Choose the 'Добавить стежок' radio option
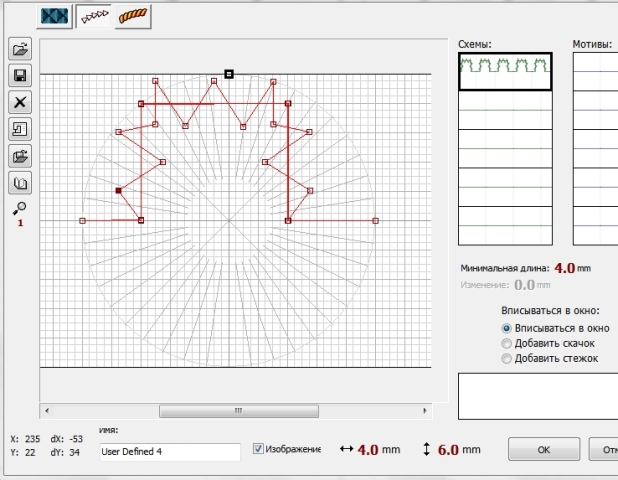This screenshot has width=618, height=480. tap(507, 358)
